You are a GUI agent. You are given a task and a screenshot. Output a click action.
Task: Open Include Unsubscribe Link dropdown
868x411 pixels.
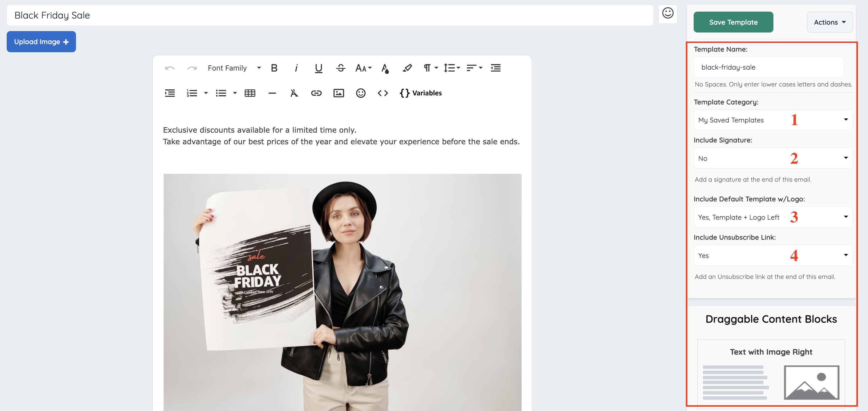coord(773,255)
